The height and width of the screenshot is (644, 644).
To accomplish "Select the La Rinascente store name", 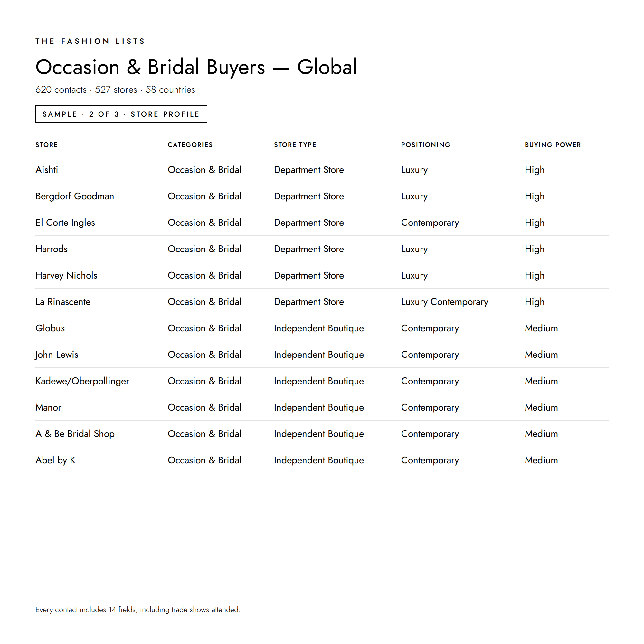I will click(63, 302).
